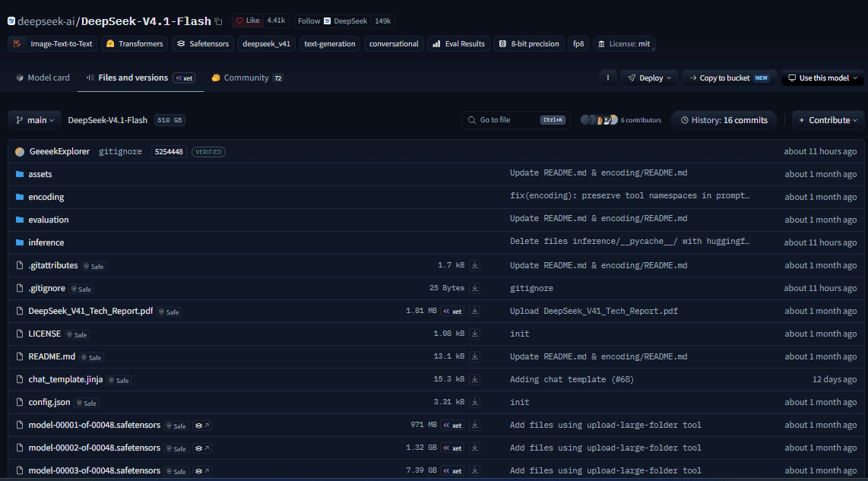
Task: Switch to the Model card tab
Action: [43, 78]
